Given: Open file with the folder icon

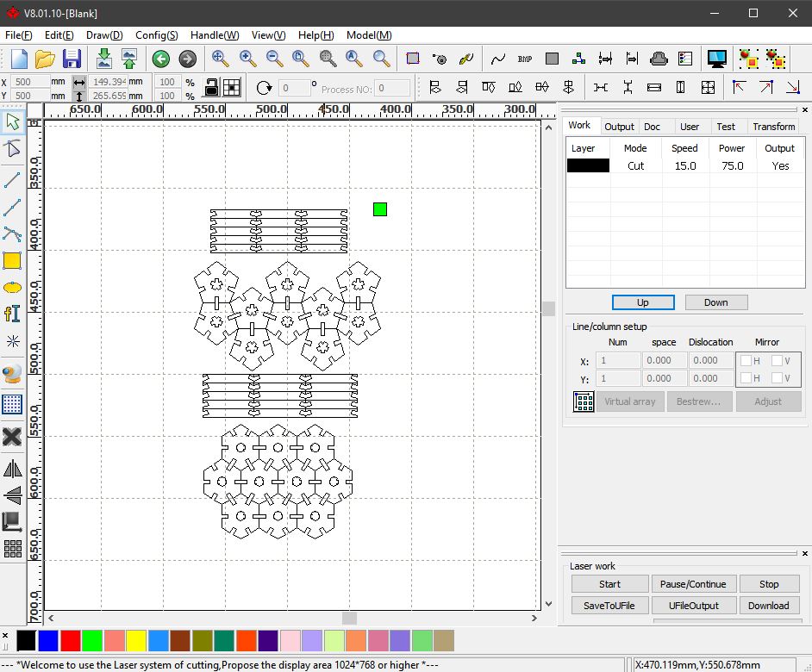Looking at the screenshot, I should [45, 59].
